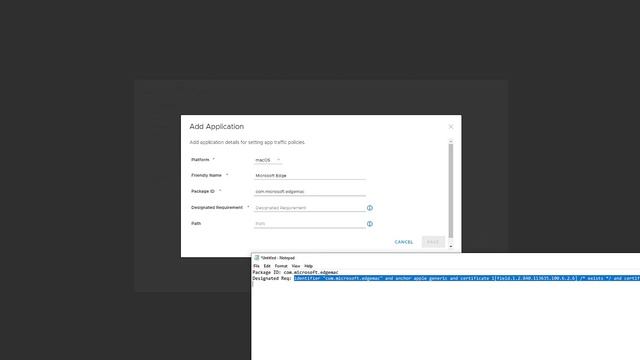Click the Notepad app icon in title bar
The image size is (640, 360).
click(x=256, y=258)
